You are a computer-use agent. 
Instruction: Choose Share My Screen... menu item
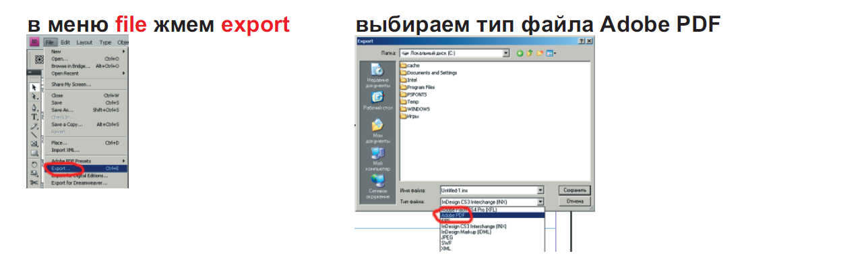pyautogui.click(x=86, y=84)
